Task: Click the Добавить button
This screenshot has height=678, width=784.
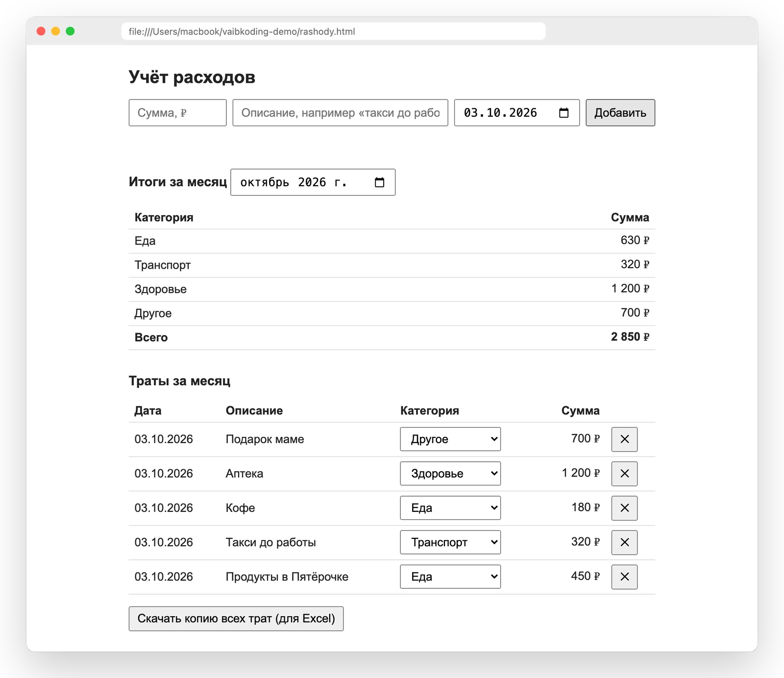Action: pos(620,113)
